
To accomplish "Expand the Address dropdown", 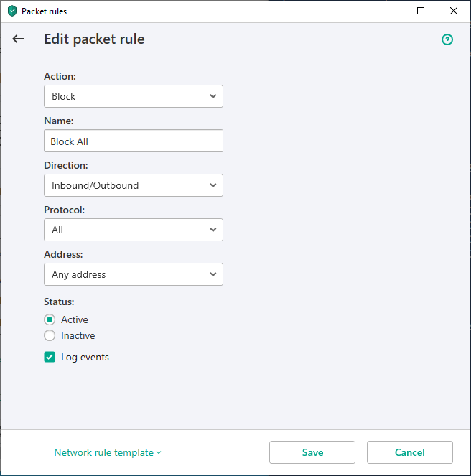I will pyautogui.click(x=133, y=274).
